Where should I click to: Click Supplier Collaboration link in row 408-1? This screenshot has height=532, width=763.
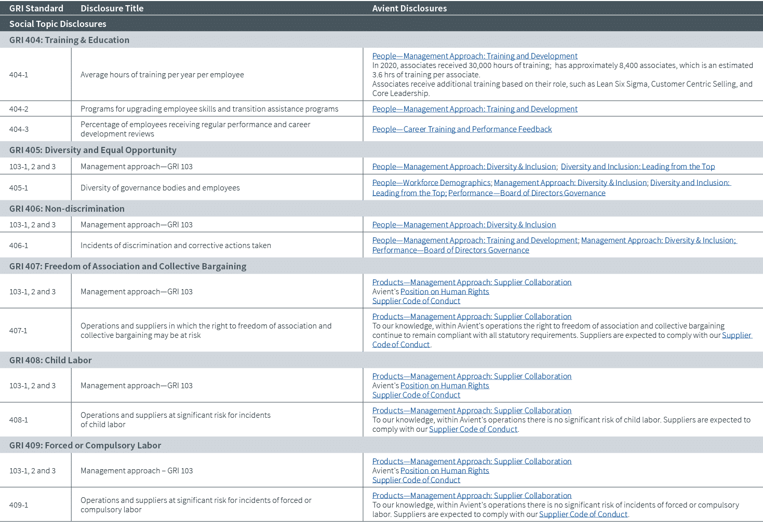pyautogui.click(x=472, y=411)
